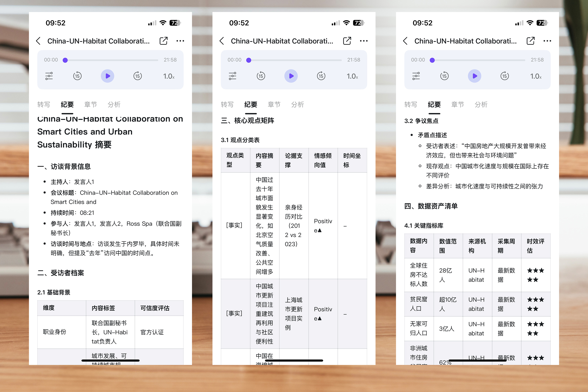Open 1.0x speed selector on right phone
588x392 pixels.
536,76
